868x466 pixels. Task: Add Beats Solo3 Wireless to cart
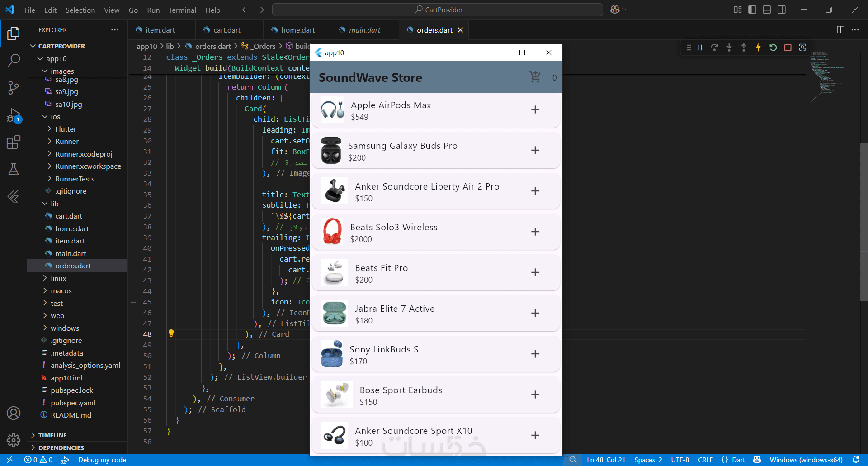535,232
